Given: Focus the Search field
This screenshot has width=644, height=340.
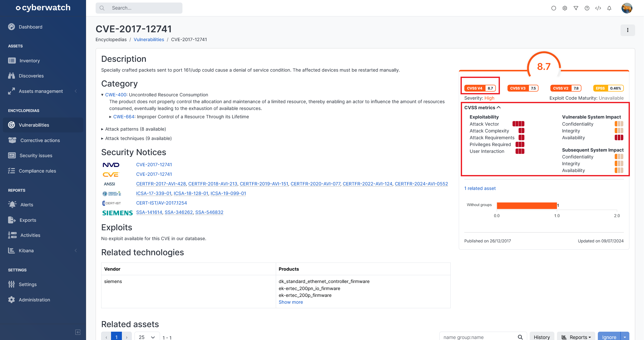Looking at the screenshot, I should pyautogui.click(x=139, y=8).
